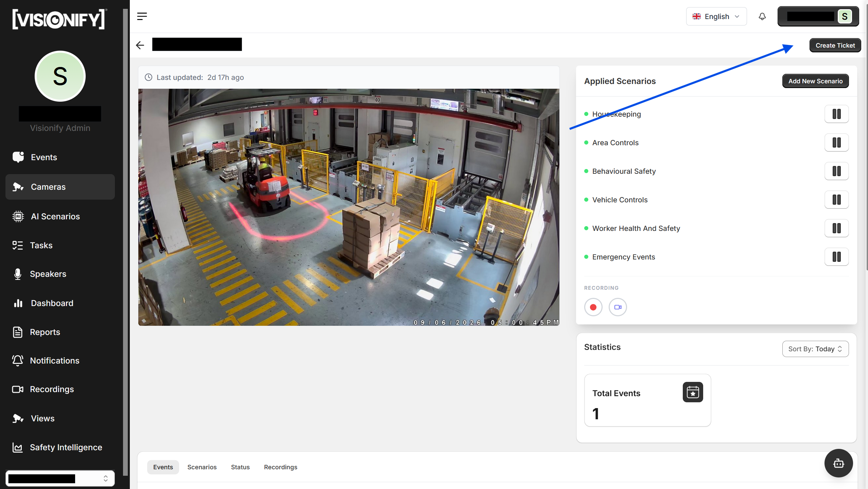
Task: Open the Speakers section
Action: (60, 274)
